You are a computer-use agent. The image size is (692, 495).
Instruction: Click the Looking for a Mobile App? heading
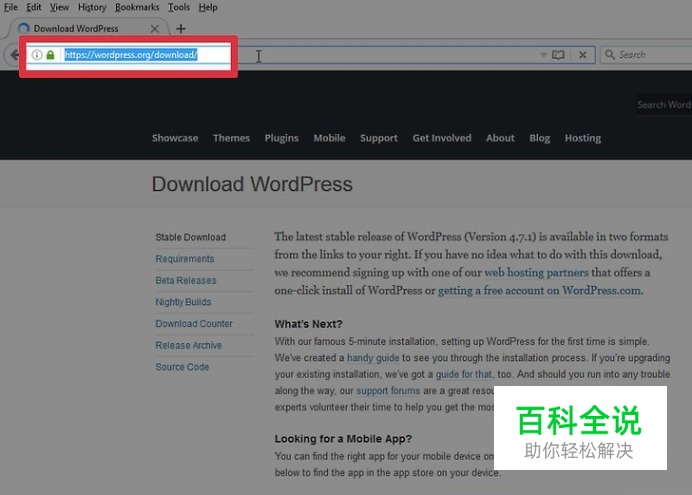pos(343,439)
